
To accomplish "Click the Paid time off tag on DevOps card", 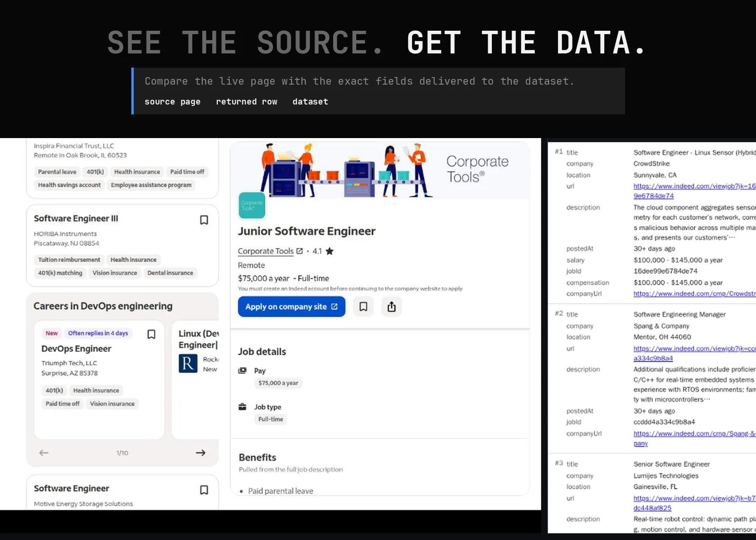I will tap(62, 403).
